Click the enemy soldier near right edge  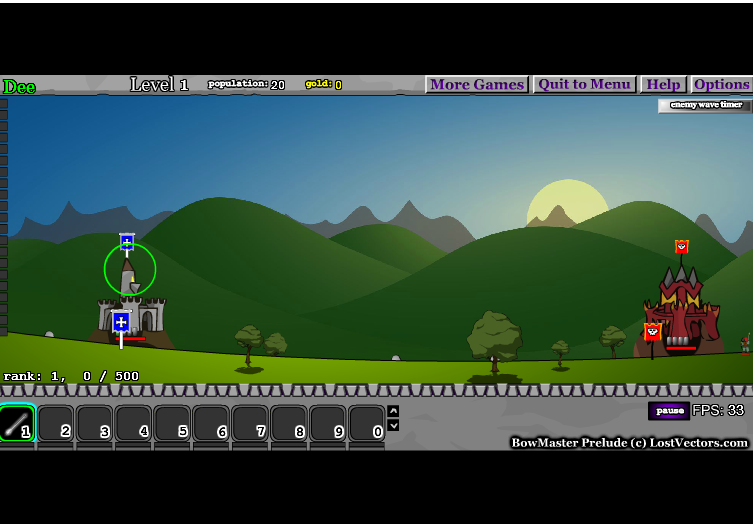[x=745, y=344]
